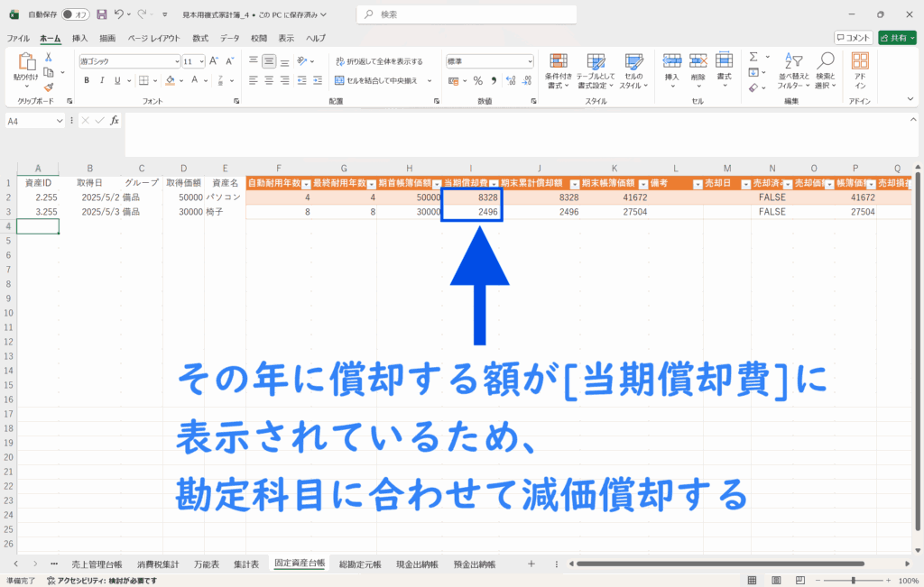Open 並べ替えとフィルター sort and filter
The height and width of the screenshot is (587, 924).
792,69
